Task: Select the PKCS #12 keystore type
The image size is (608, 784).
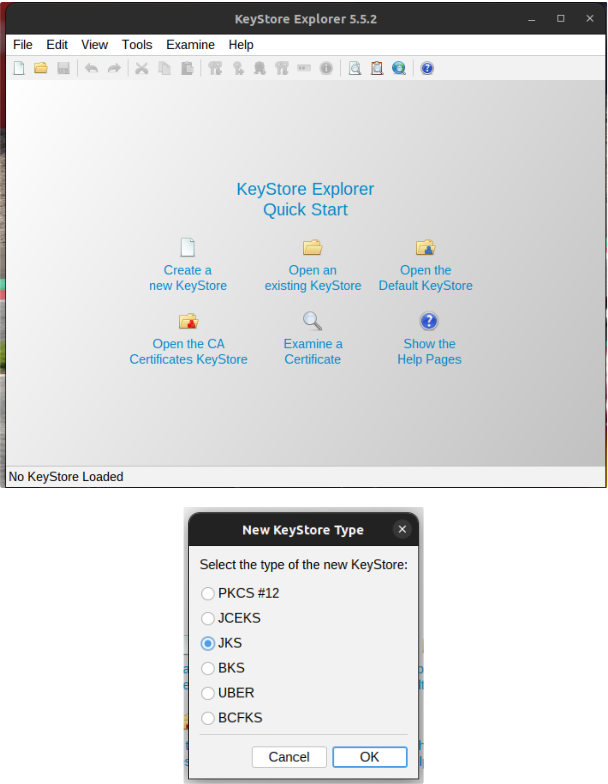Action: pos(240,594)
